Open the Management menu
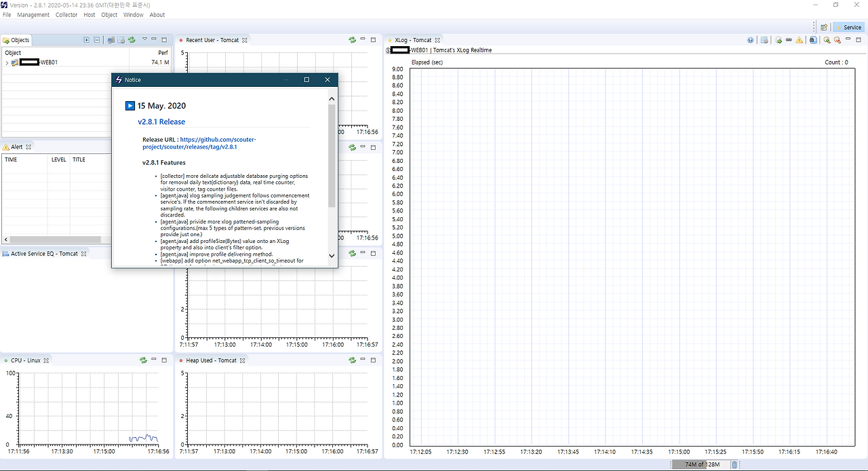 (33, 15)
